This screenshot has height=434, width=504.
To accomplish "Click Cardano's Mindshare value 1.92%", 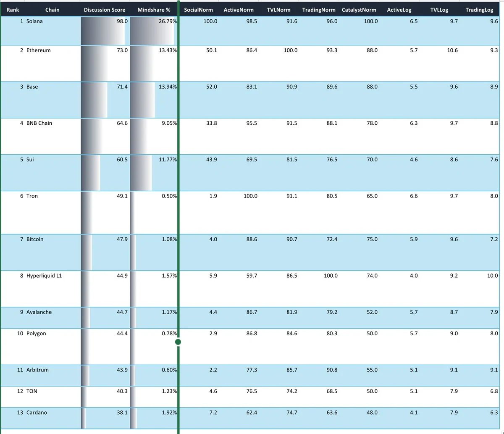I will pyautogui.click(x=169, y=413).
